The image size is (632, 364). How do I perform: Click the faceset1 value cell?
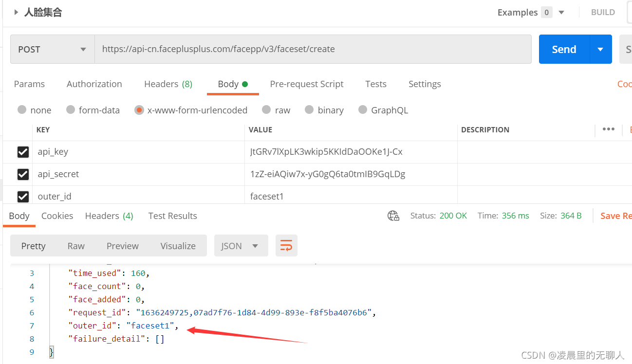point(351,195)
